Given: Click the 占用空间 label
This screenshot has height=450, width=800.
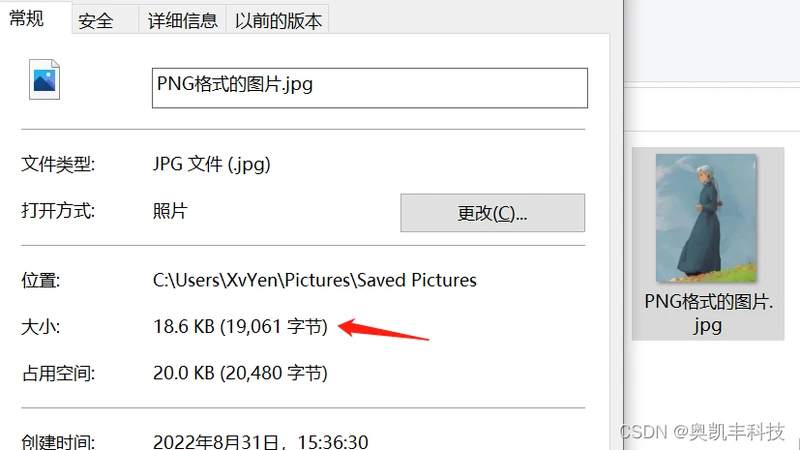Looking at the screenshot, I should pyautogui.click(x=58, y=373).
